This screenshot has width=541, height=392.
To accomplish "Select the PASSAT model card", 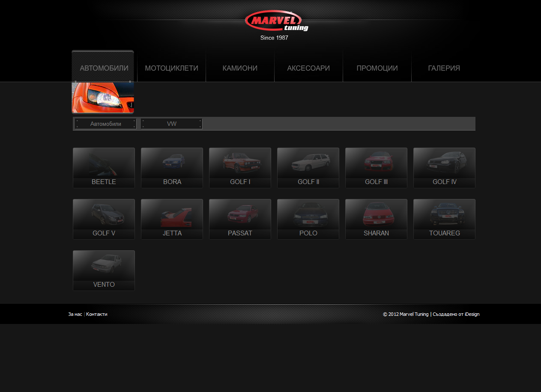I will 240,219.
